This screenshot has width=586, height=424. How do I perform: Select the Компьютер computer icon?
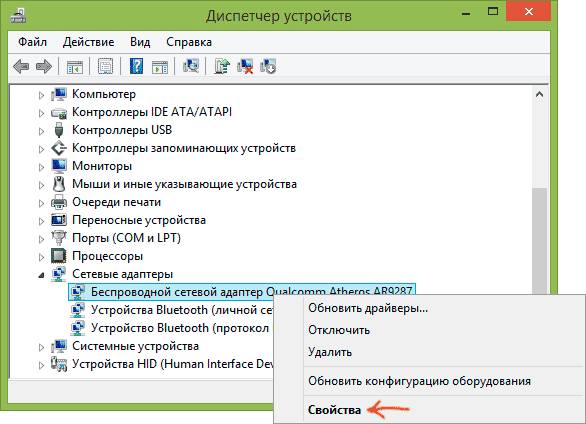(x=59, y=94)
